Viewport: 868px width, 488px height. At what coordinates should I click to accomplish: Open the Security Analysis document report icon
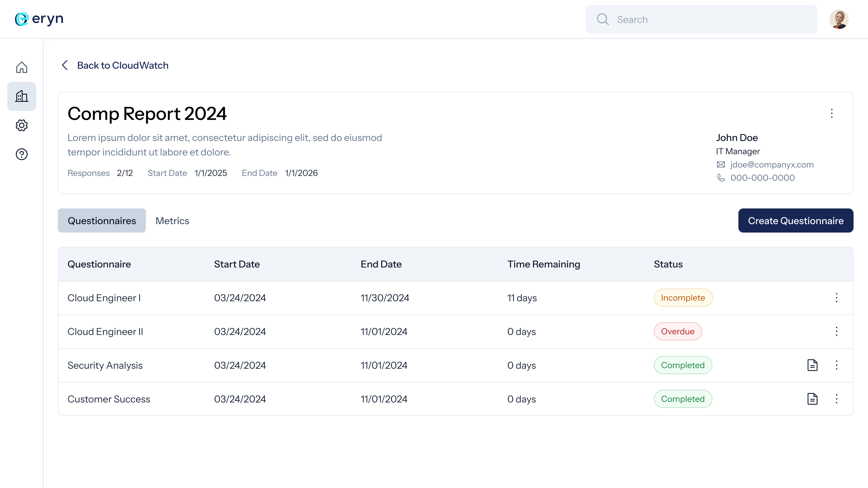click(x=812, y=365)
